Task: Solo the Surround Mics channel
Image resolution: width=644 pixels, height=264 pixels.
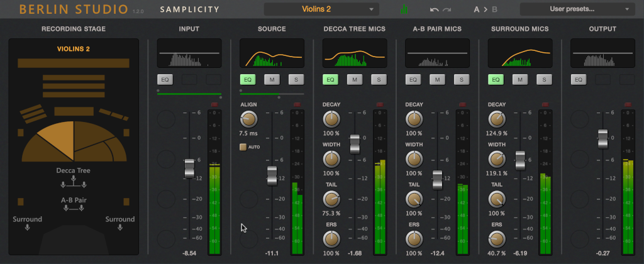Action: (x=544, y=80)
